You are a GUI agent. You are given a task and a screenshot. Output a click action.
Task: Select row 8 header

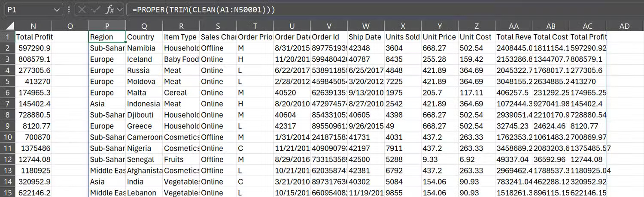[7, 115]
